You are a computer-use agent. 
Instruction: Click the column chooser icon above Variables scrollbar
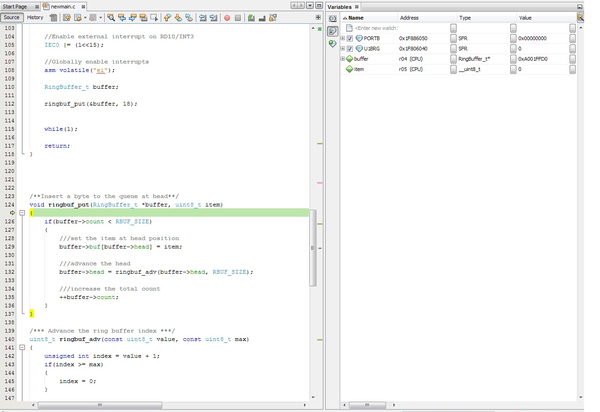580,18
